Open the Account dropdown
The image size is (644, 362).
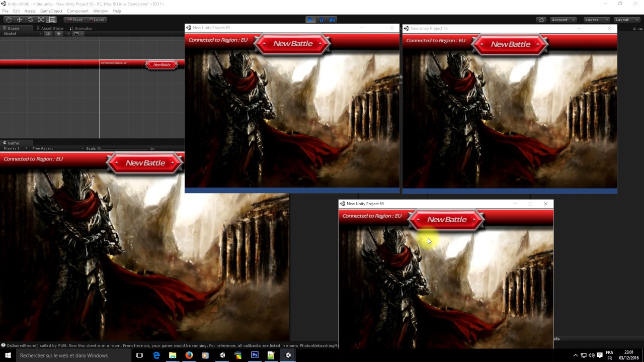pyautogui.click(x=562, y=20)
